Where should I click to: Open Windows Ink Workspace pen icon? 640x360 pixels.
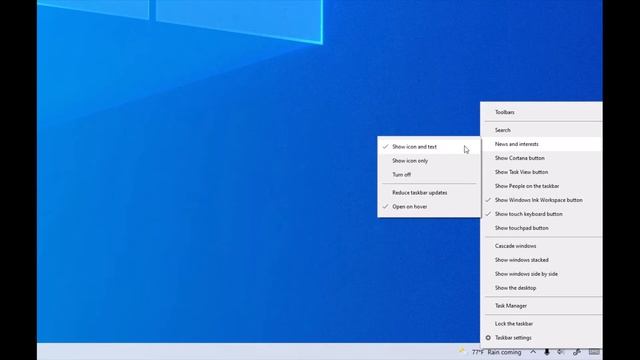(x=577, y=352)
